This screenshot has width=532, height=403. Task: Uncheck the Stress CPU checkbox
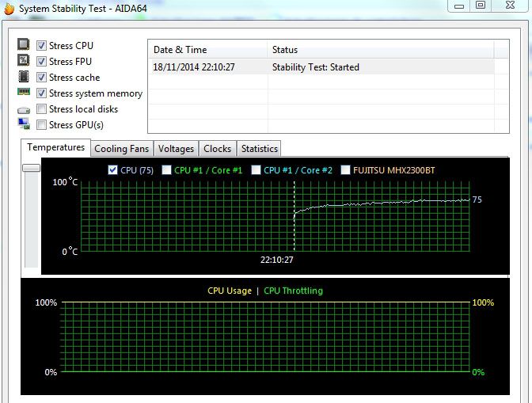pyautogui.click(x=41, y=45)
